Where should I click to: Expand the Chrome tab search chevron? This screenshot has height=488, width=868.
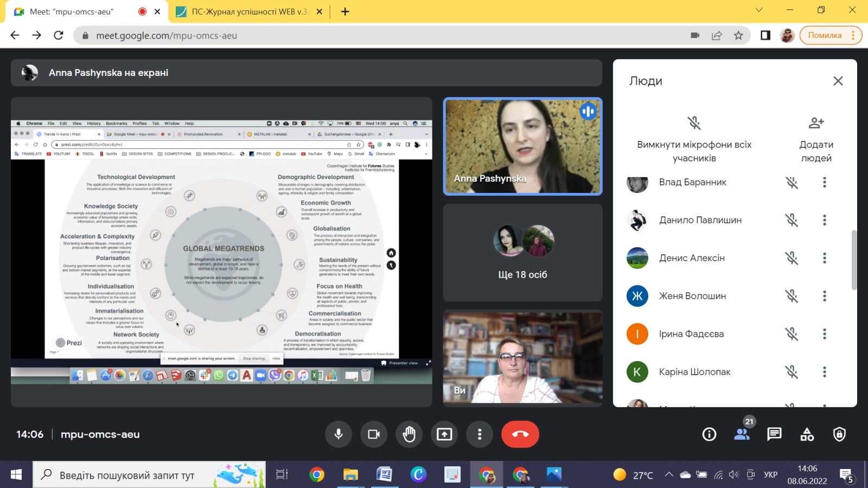pos(759,10)
